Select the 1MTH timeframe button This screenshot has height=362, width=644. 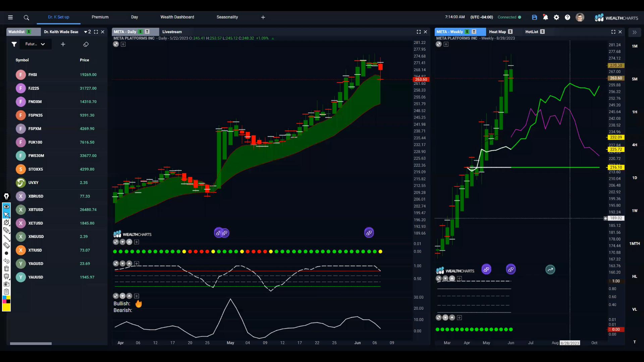(x=635, y=244)
